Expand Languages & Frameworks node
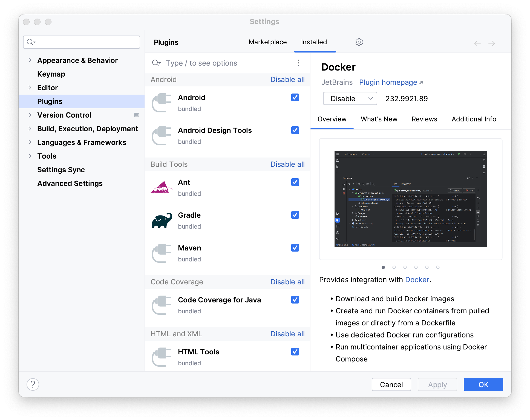Viewport: 530px width, 420px height. (x=30, y=142)
